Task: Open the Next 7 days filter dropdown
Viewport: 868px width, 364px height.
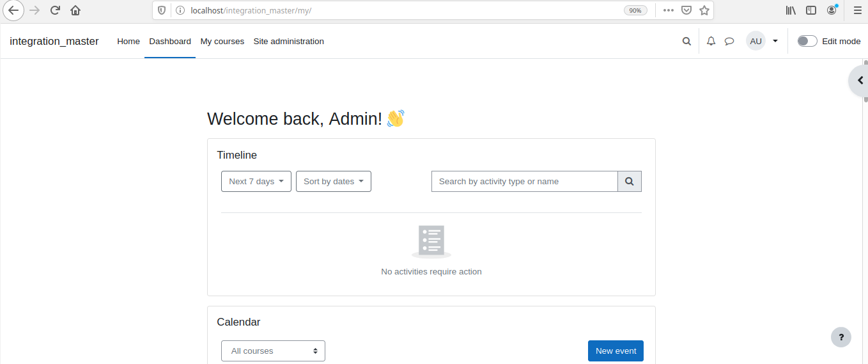Action: [256, 181]
